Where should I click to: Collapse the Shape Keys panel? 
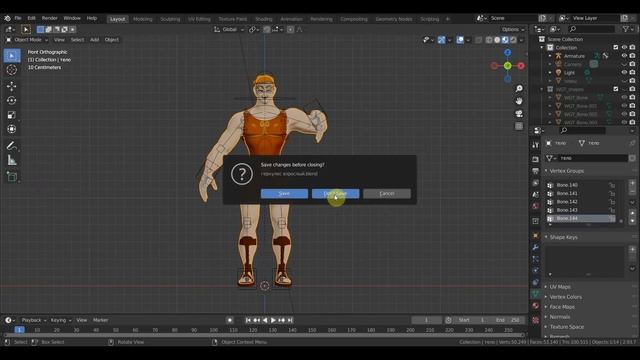click(x=563, y=237)
